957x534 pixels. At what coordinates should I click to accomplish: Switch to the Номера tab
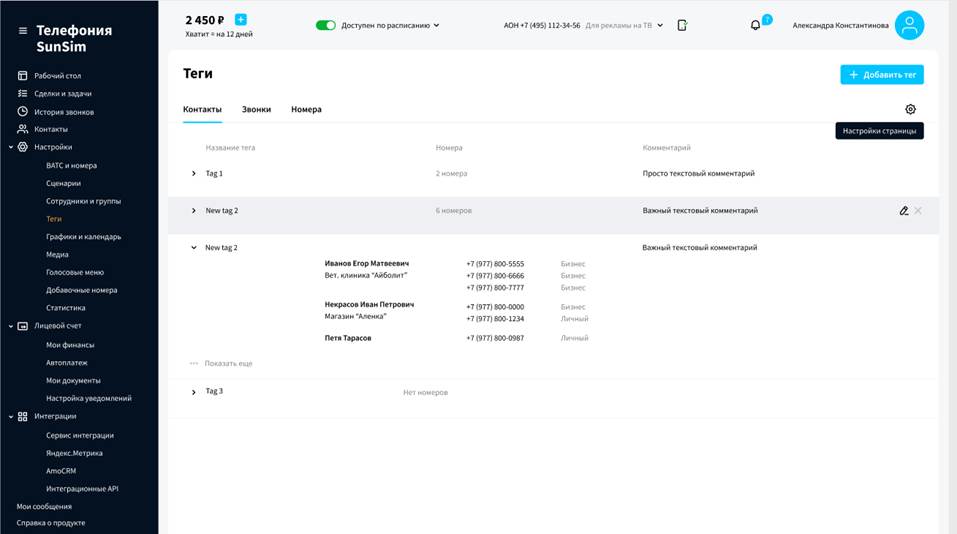[306, 109]
